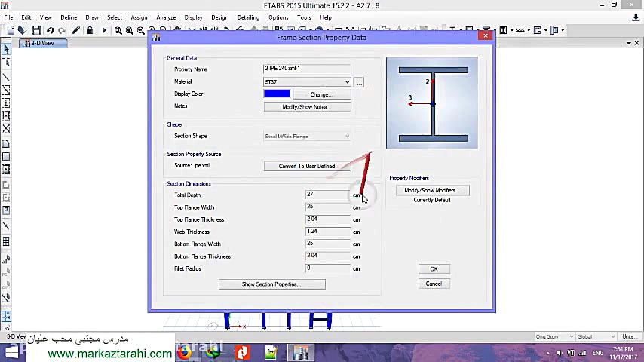Select the draw line frame tool
Image resolution: width=644 pixels, height=362 pixels.
pyautogui.click(x=6, y=77)
